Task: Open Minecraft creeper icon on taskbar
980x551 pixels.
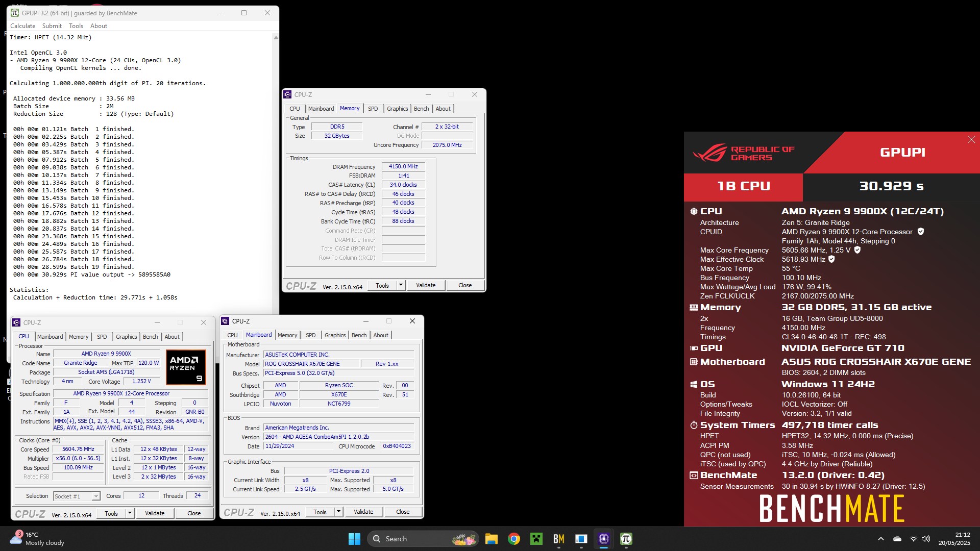Action: (x=536, y=539)
